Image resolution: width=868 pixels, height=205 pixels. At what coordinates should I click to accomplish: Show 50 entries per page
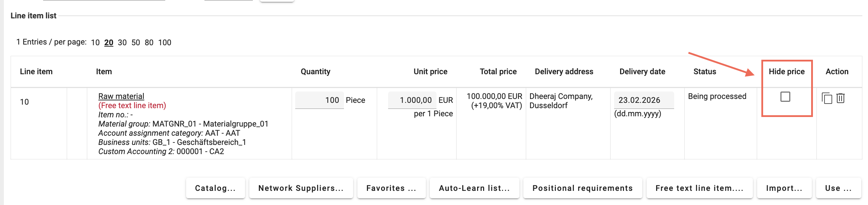pyautogui.click(x=135, y=42)
